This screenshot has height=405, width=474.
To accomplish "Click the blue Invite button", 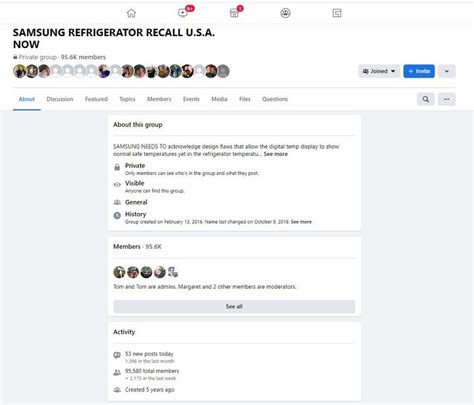I will [x=419, y=71].
